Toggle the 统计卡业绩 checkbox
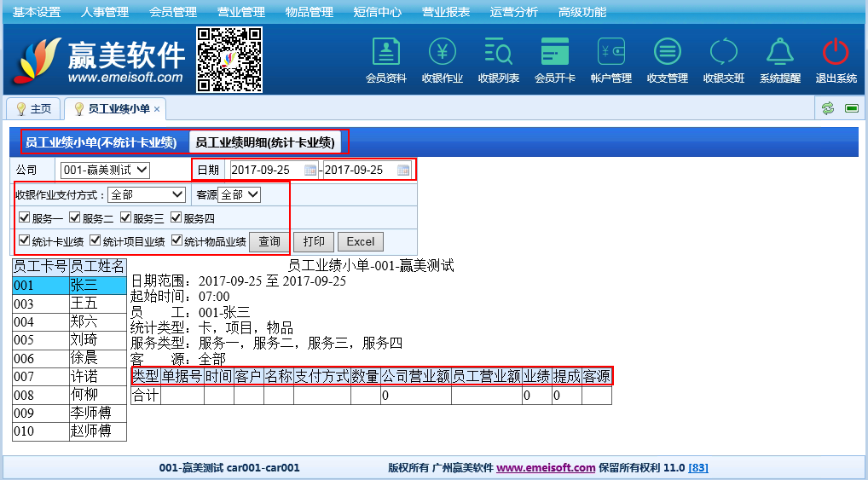 pyautogui.click(x=25, y=241)
